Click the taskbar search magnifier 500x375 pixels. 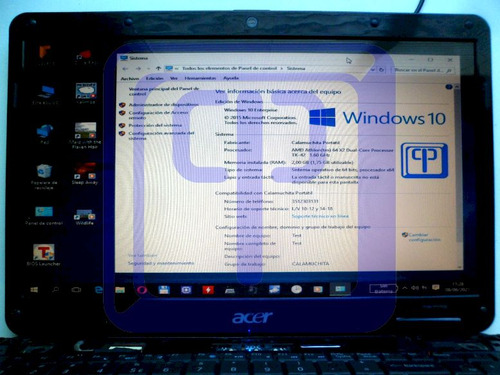(x=55, y=289)
